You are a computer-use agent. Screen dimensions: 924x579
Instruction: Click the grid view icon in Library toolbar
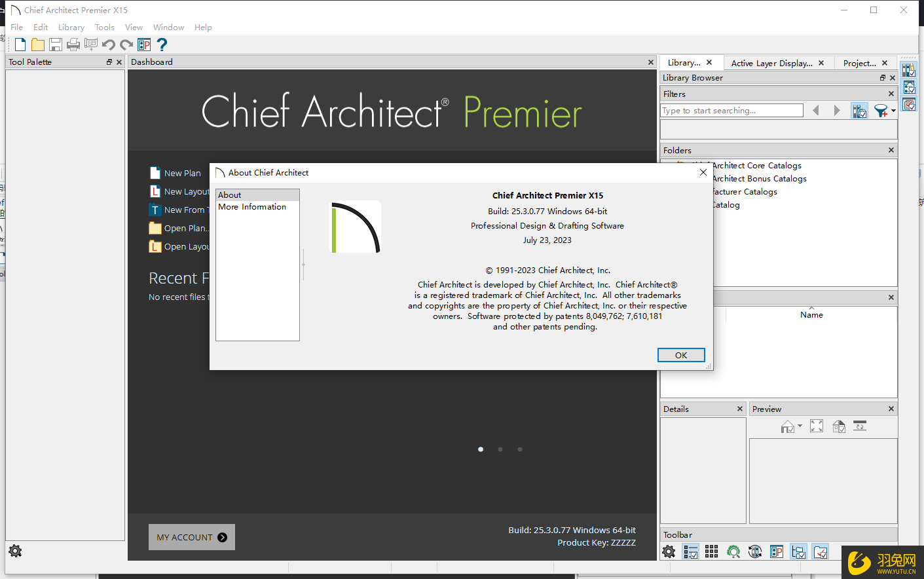pos(712,551)
